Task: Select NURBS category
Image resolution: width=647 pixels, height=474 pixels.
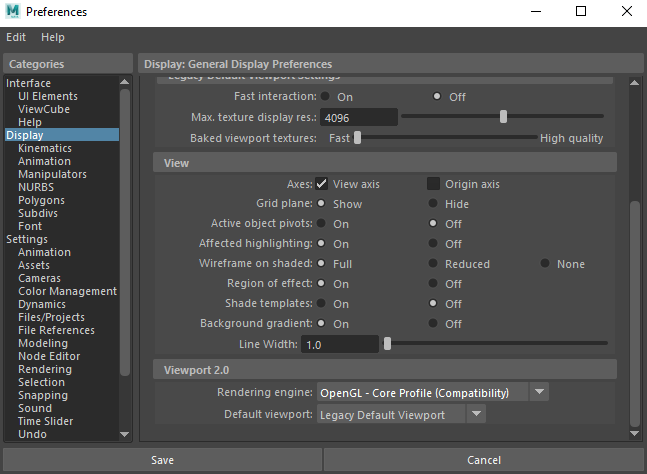Action: coord(36,187)
